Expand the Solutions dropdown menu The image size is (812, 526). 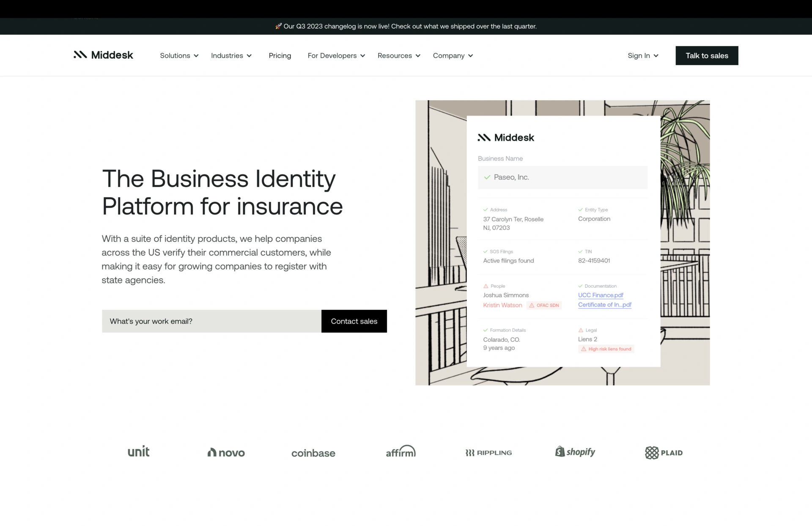pos(179,55)
